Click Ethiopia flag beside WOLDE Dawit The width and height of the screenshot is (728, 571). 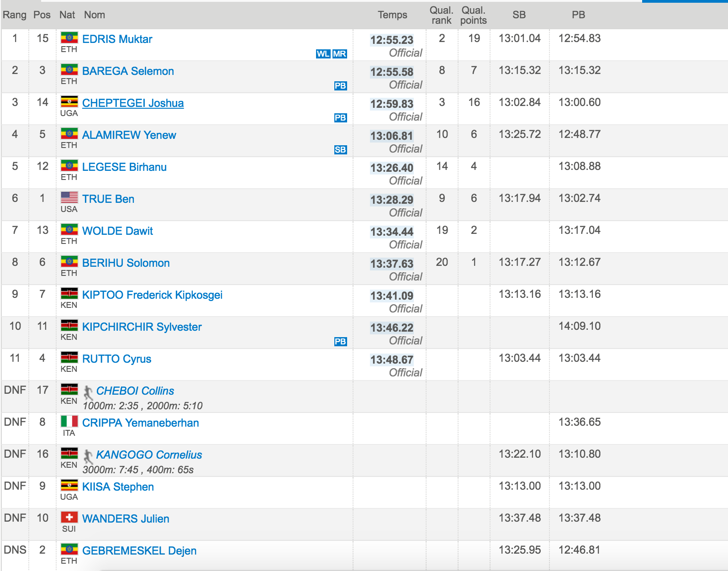click(69, 229)
